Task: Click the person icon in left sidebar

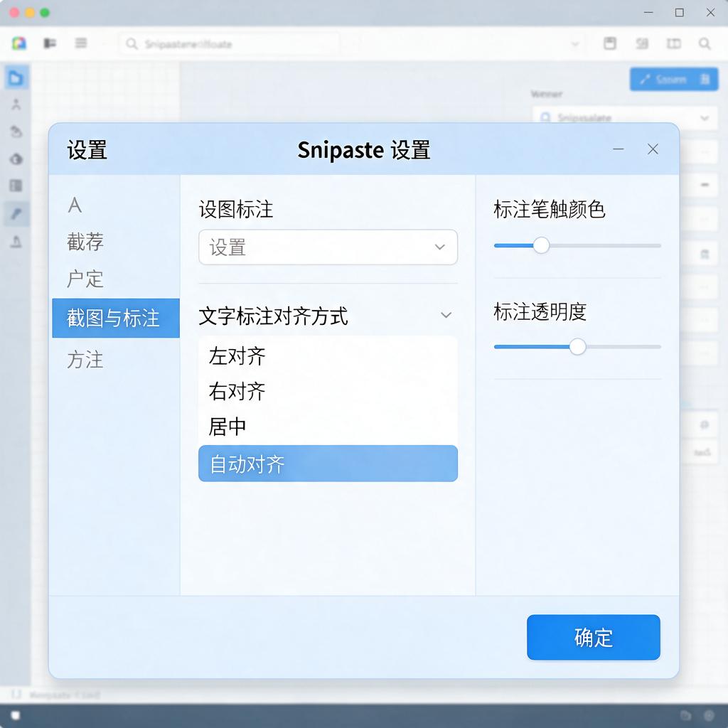Action: [x=16, y=104]
